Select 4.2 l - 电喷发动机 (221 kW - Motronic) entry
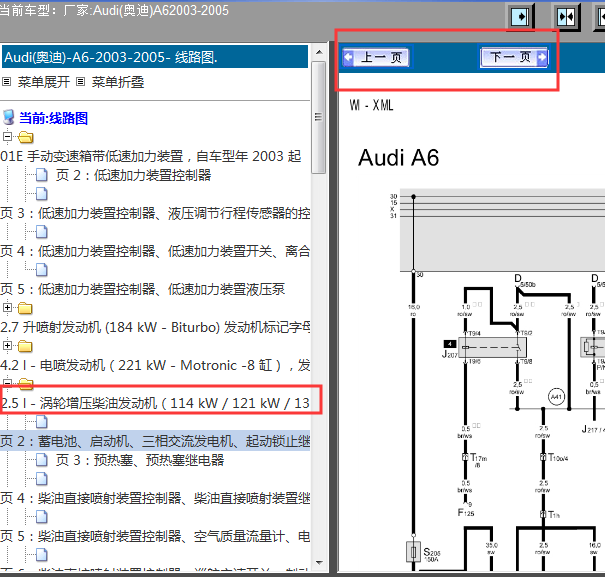Viewport: 605px width, 577px height. coord(155,365)
